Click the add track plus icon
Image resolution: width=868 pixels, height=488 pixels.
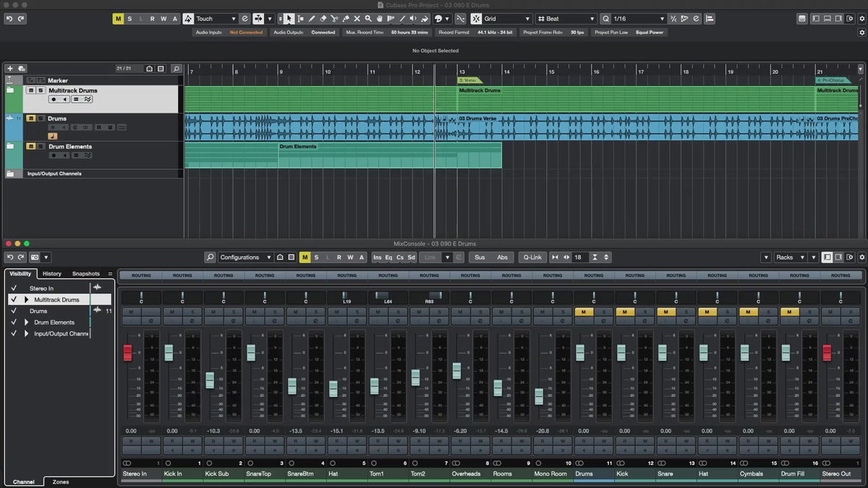(10, 69)
